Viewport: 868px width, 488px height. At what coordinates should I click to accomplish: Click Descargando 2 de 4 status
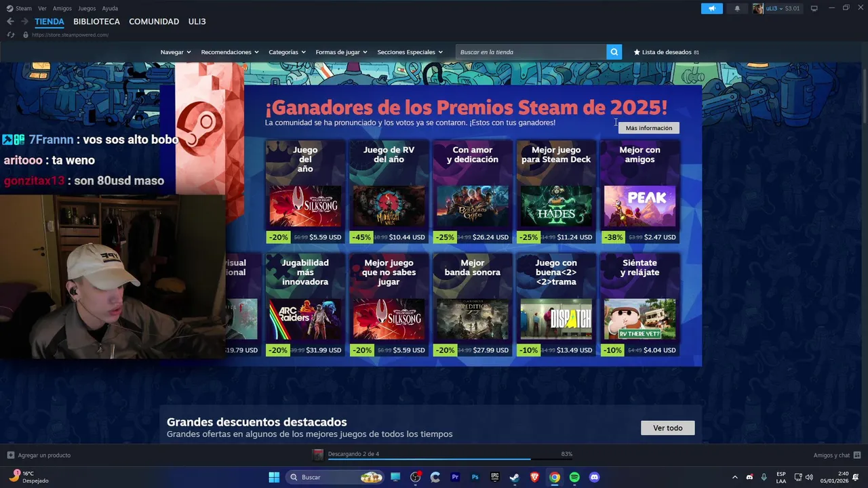point(353,453)
